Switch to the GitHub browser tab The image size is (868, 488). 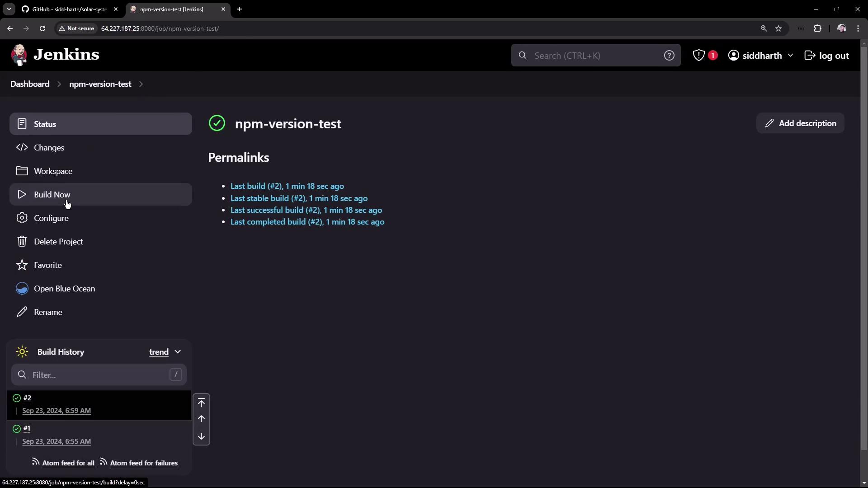[x=69, y=9]
